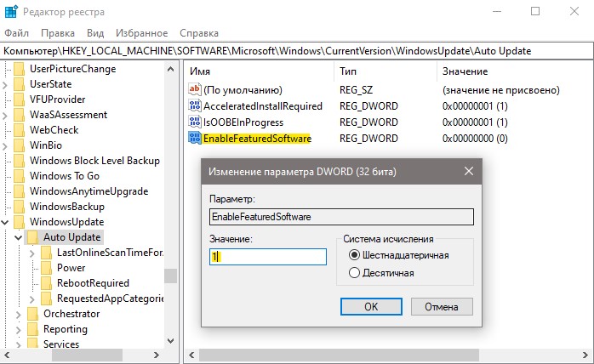Select the IsOOBEInProgress value name
Viewport: 594px width, 364px height.
243,122
